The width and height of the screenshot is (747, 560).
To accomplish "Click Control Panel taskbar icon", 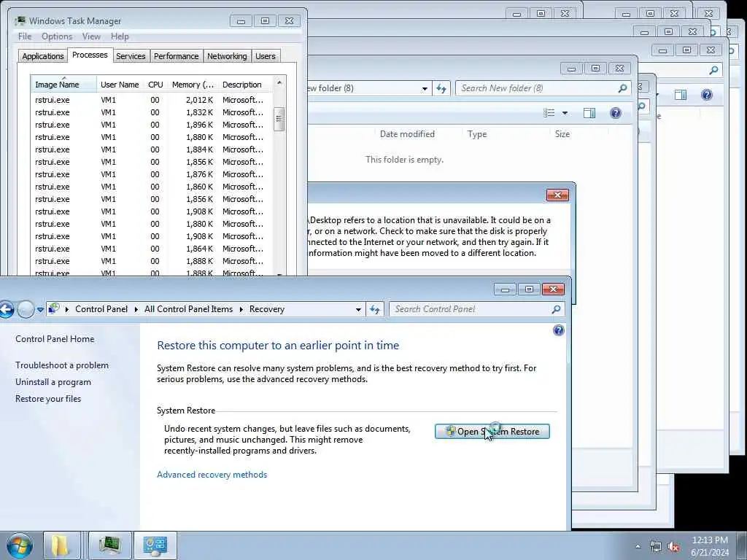I will coord(155,545).
